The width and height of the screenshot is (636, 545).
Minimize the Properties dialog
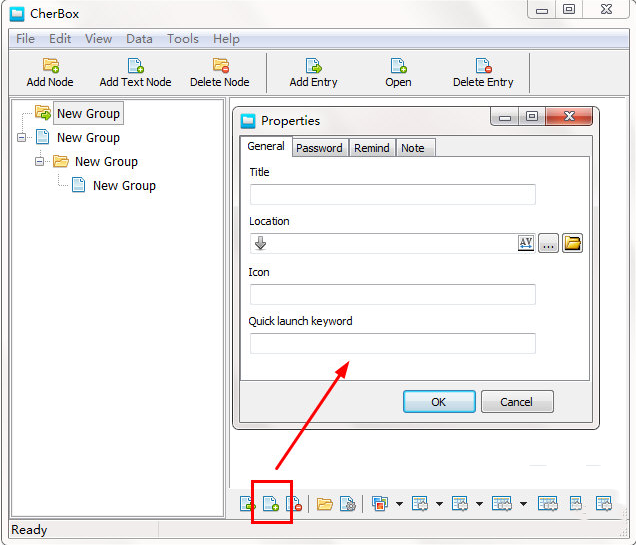[505, 116]
